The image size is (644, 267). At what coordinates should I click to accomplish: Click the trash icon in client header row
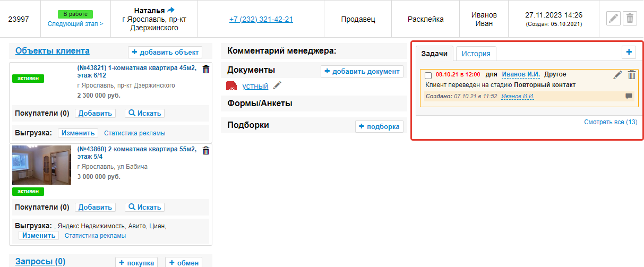pos(630,19)
